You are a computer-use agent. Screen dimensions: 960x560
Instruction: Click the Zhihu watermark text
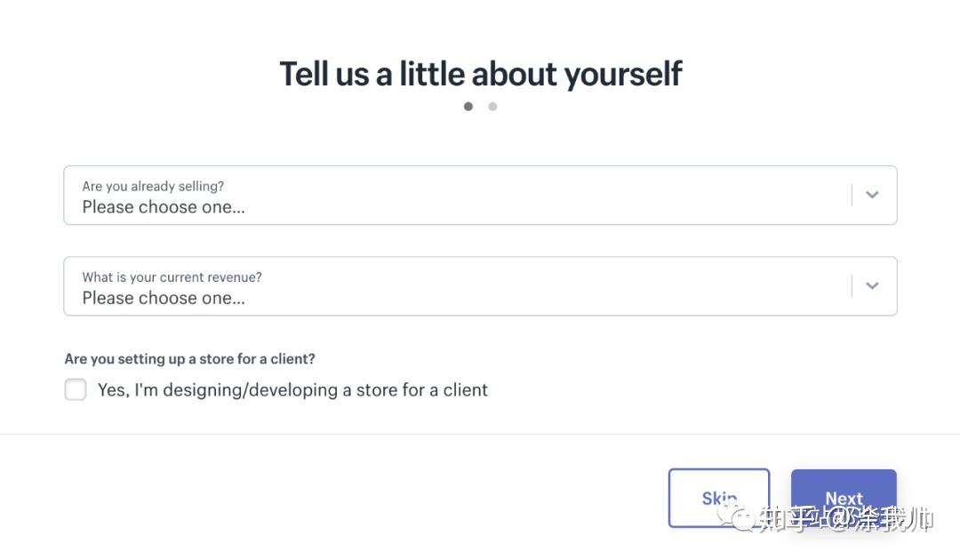coord(846,519)
